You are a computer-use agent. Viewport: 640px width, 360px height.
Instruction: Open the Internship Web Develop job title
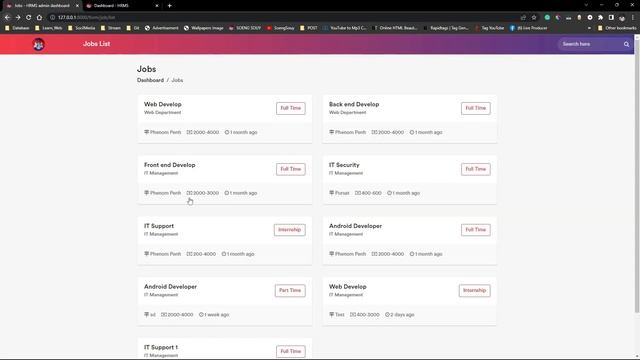click(x=348, y=287)
